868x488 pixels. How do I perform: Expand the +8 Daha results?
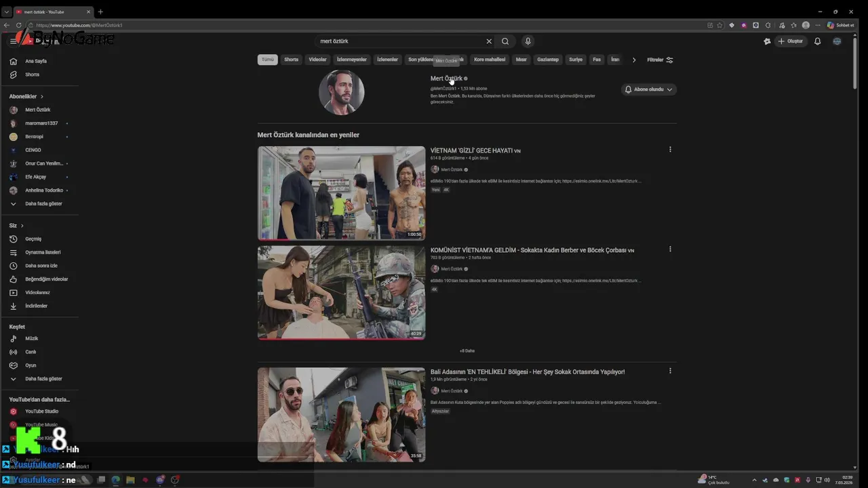pyautogui.click(x=467, y=351)
